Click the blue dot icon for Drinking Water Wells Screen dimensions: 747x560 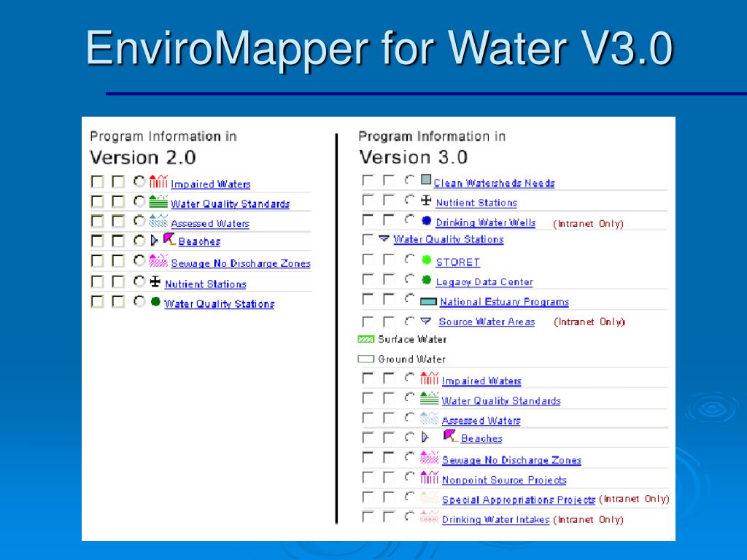[426, 221]
